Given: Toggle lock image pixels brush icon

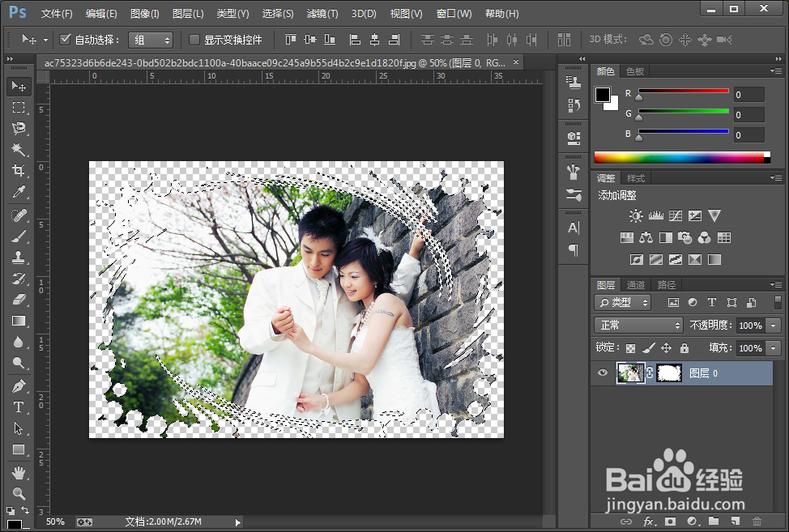Looking at the screenshot, I should pyautogui.click(x=649, y=347).
